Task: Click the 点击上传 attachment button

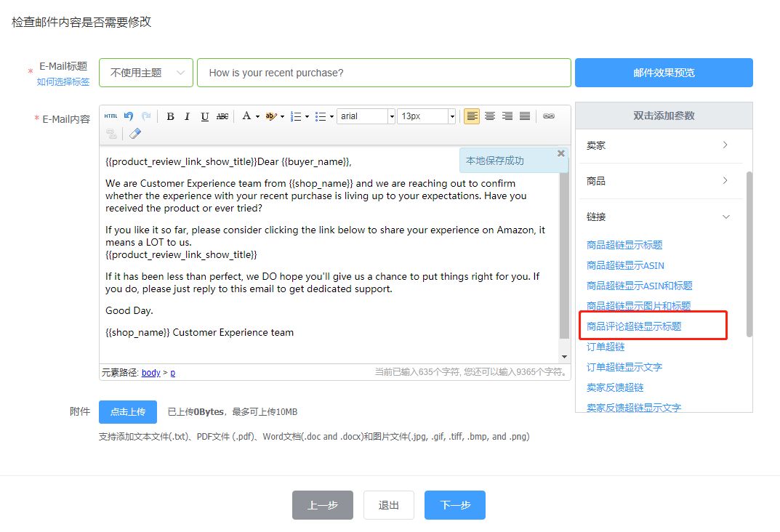Action: point(128,411)
